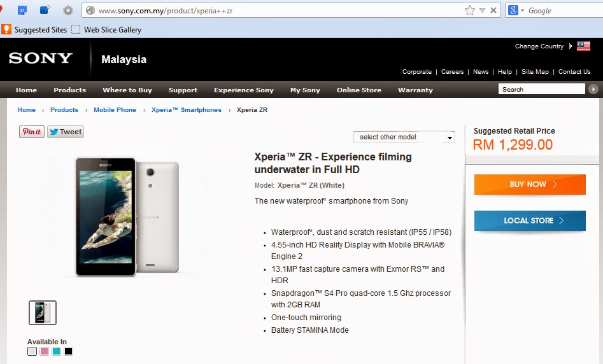
Task: Stop loading with the X icon
Action: [x=493, y=10]
